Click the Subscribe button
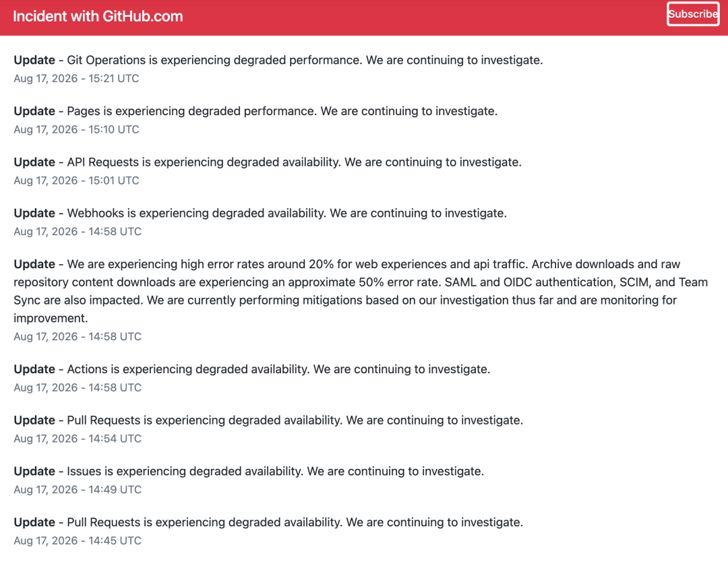This screenshot has width=728, height=568. click(x=693, y=14)
